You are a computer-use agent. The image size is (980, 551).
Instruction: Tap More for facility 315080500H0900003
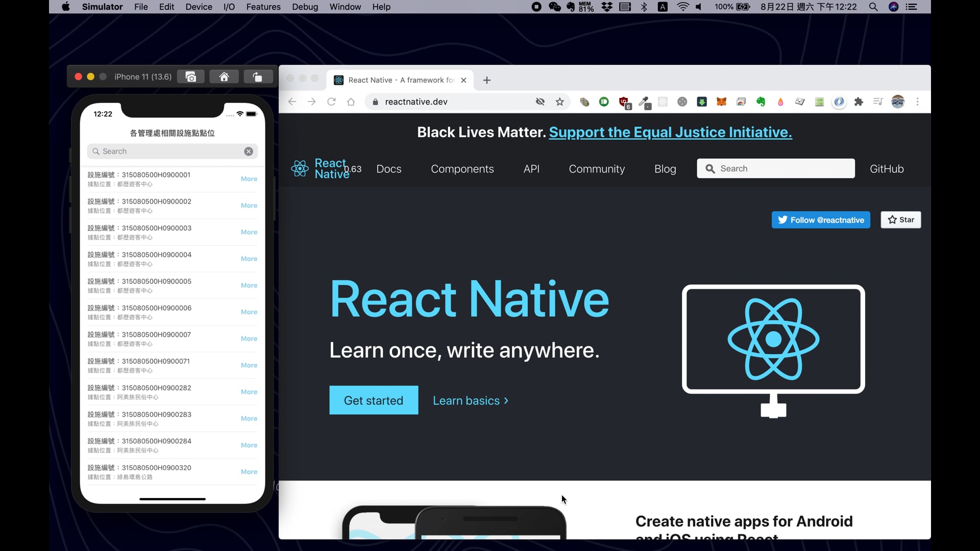(249, 232)
